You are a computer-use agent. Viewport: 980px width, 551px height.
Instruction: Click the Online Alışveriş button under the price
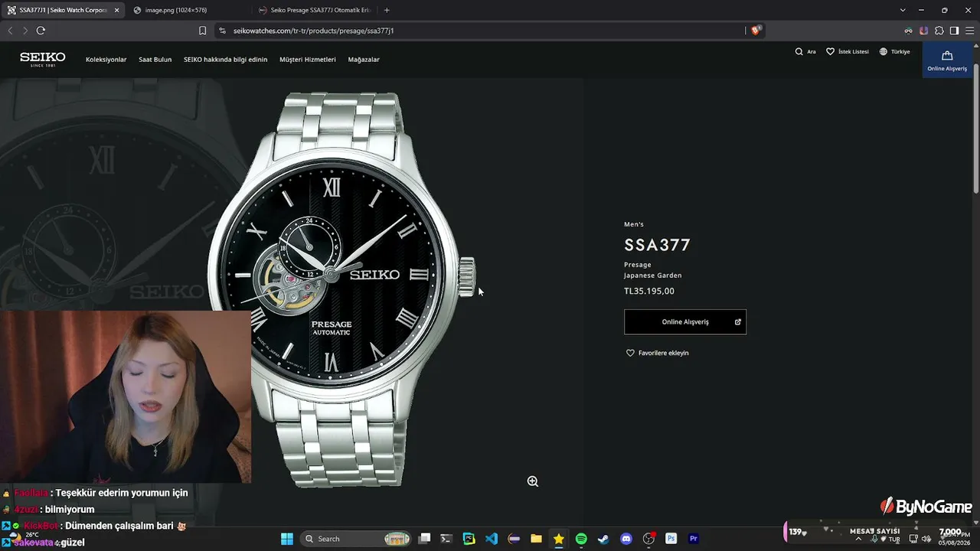pos(685,322)
